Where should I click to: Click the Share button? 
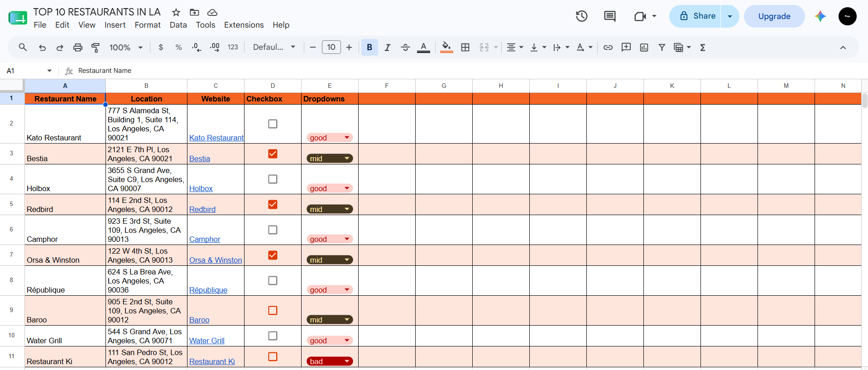coord(695,16)
